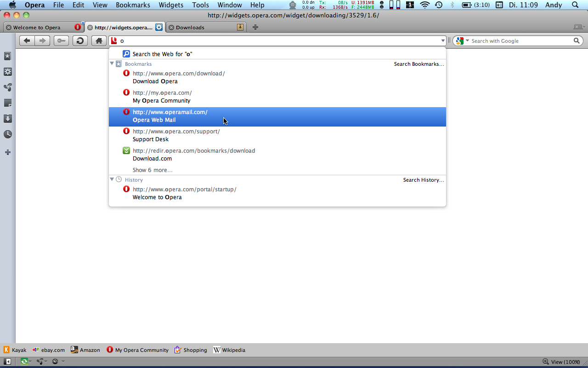588x368 pixels.
Task: Add a new tab with plus button
Action: pos(255,28)
